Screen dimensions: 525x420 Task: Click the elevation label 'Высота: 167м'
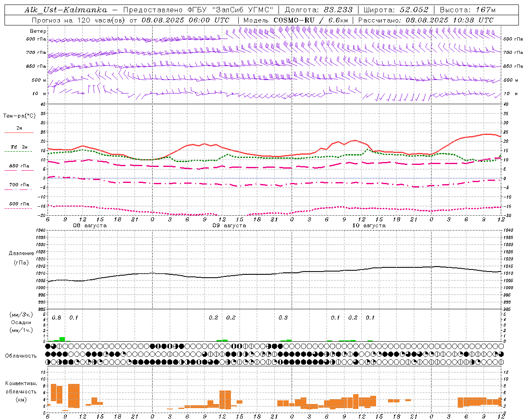pyautogui.click(x=468, y=10)
